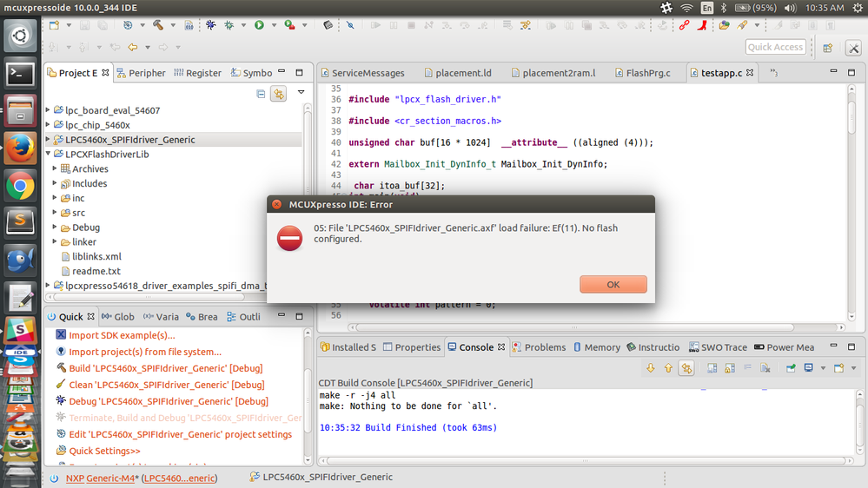
Task: Click the Pin Console icon
Action: pyautogui.click(x=791, y=368)
